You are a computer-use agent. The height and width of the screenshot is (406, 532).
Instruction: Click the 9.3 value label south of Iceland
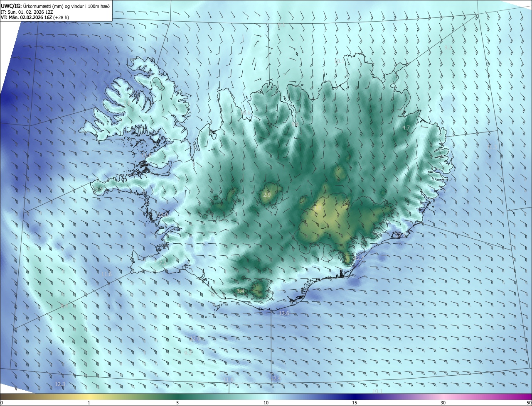coord(188,353)
